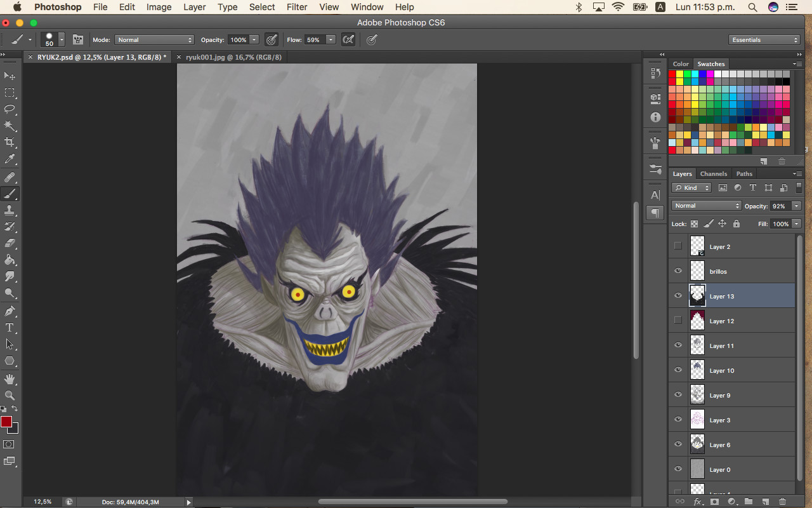Open the Image menu

(x=159, y=7)
